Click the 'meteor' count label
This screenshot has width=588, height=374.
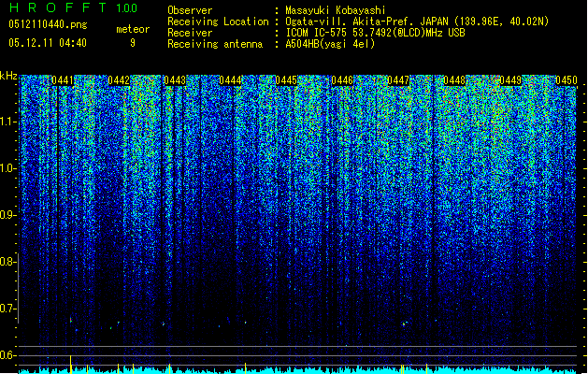point(133,29)
